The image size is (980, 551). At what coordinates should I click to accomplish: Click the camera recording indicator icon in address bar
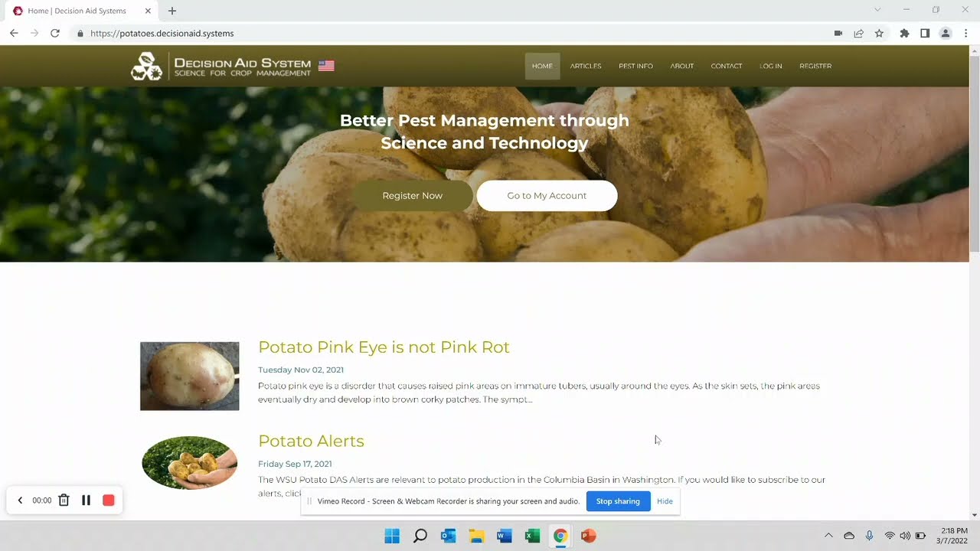[x=838, y=33]
